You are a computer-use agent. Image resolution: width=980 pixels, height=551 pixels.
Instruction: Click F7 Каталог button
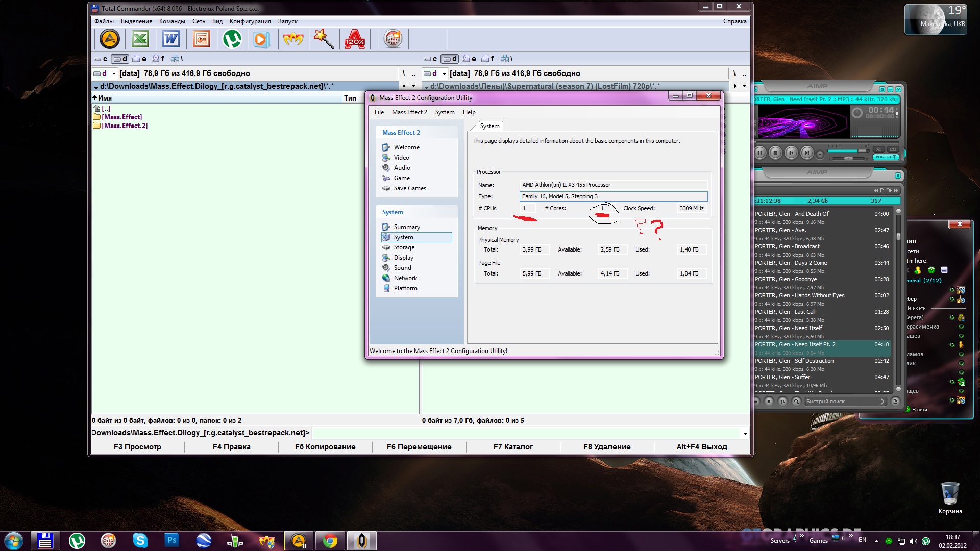point(513,447)
